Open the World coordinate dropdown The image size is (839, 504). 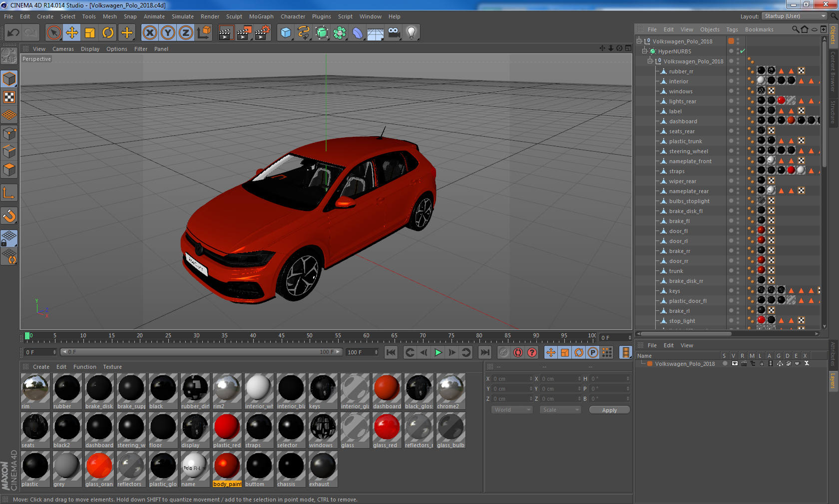click(512, 410)
